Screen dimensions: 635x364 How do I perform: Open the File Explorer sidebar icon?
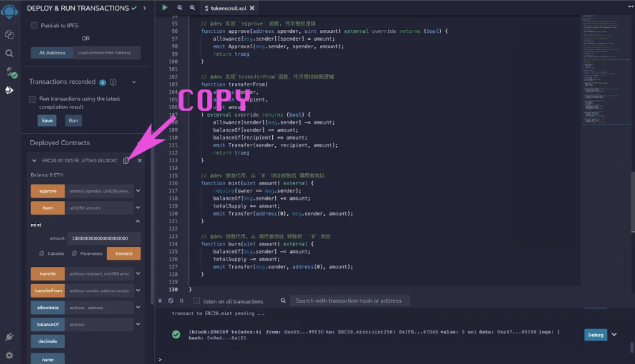pyautogui.click(x=9, y=34)
